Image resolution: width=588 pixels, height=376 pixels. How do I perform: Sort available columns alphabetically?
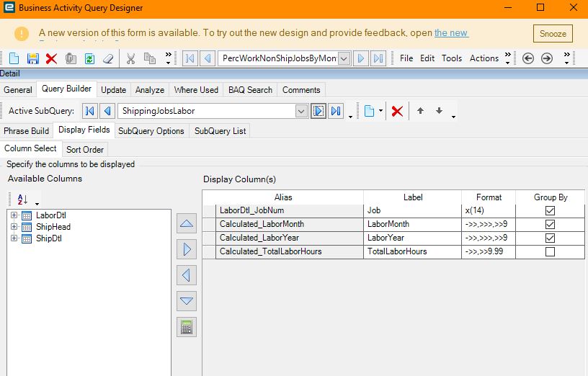pos(22,200)
